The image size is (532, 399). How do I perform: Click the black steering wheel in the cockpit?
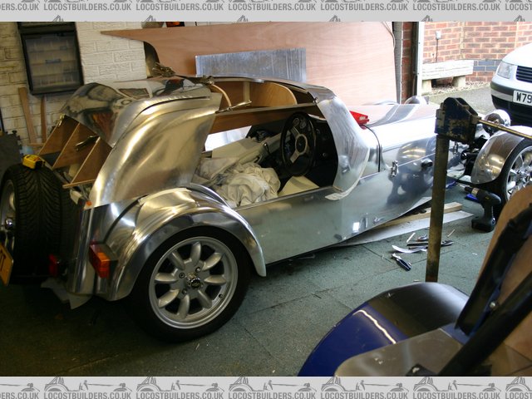(x=297, y=143)
